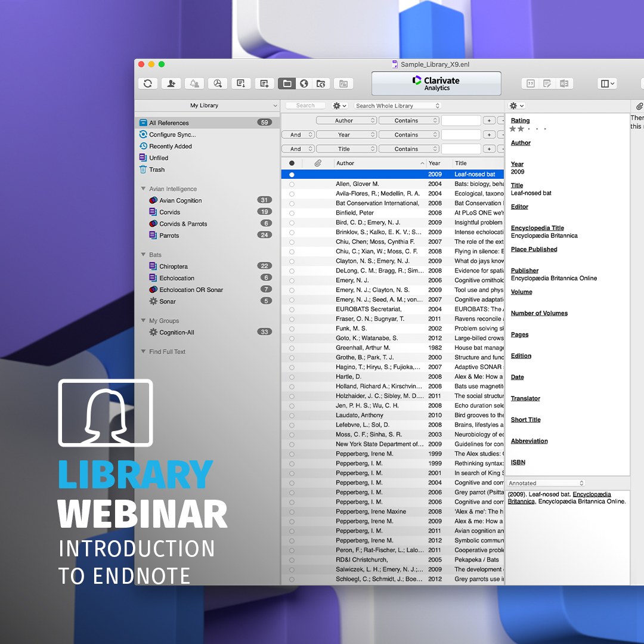Sort references by the Year column header

click(x=435, y=163)
